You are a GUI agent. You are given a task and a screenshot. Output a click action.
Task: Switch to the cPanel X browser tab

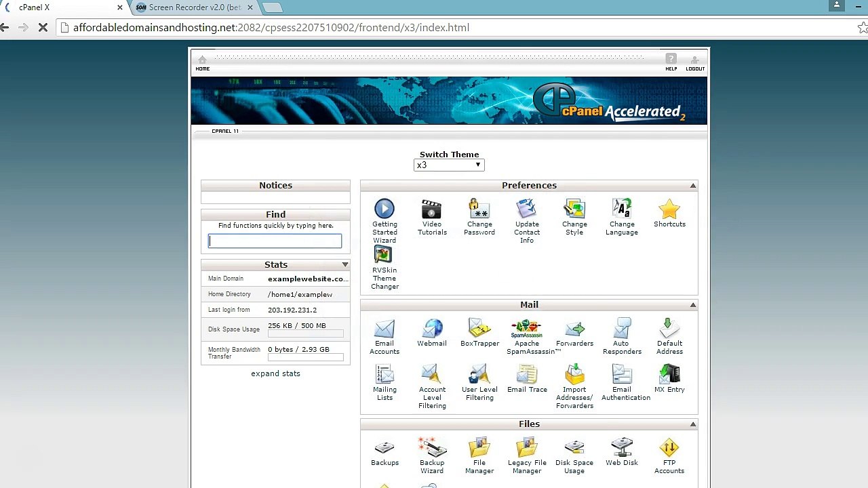point(64,7)
